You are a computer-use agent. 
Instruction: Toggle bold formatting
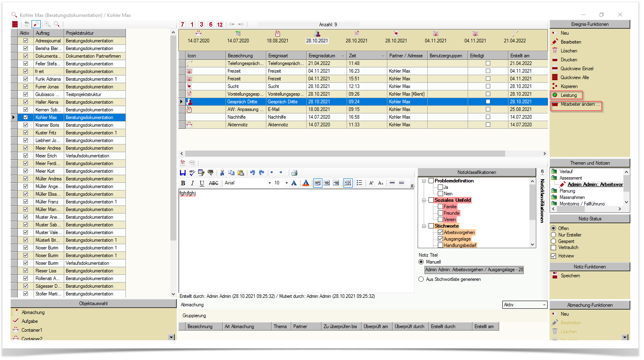point(183,183)
